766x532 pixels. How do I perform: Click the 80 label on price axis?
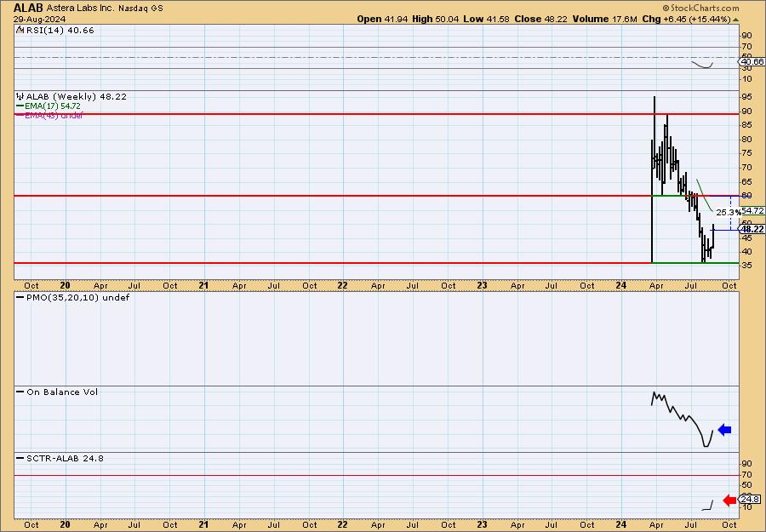click(746, 140)
